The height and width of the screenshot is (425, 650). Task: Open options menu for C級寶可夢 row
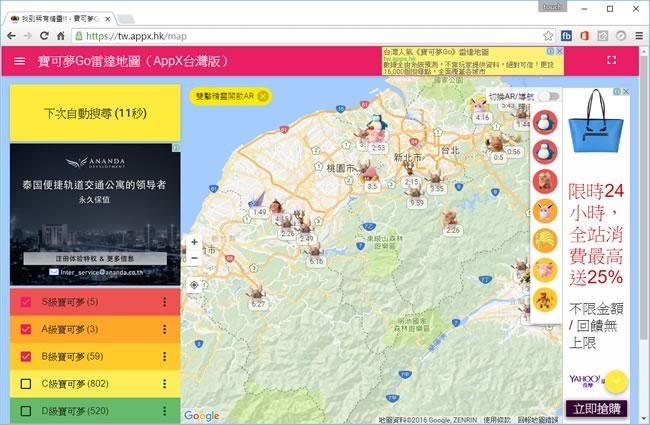tap(165, 384)
